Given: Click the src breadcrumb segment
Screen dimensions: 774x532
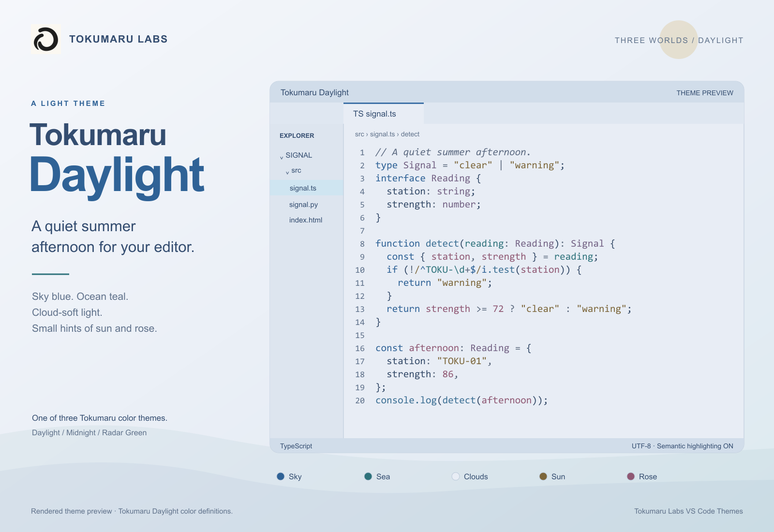Looking at the screenshot, I should tap(359, 134).
